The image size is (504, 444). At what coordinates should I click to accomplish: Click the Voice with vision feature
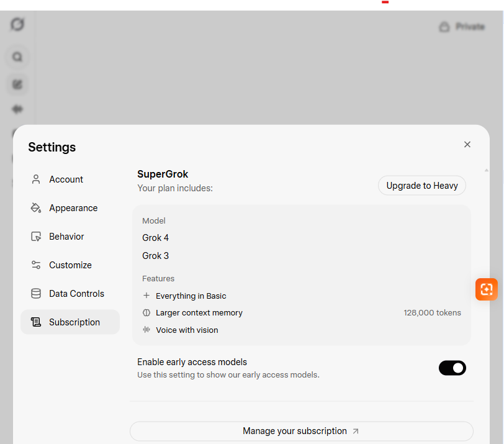[x=187, y=330]
